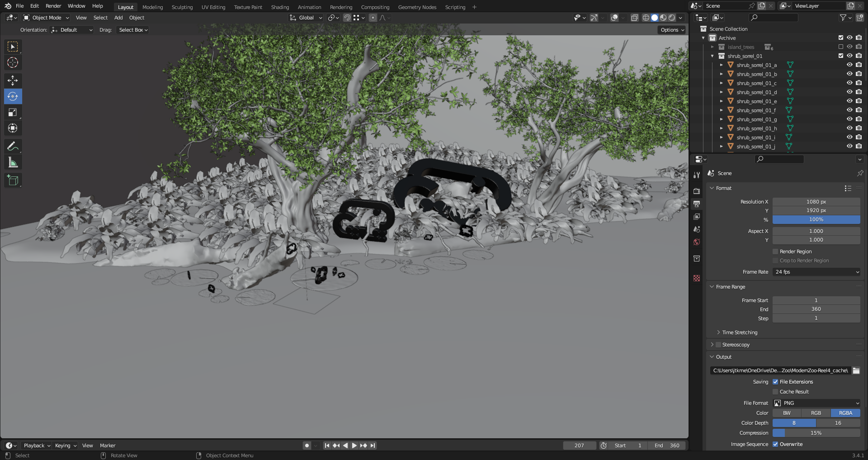Click the Snap magnet icon
The height and width of the screenshot is (460, 868).
coord(347,18)
